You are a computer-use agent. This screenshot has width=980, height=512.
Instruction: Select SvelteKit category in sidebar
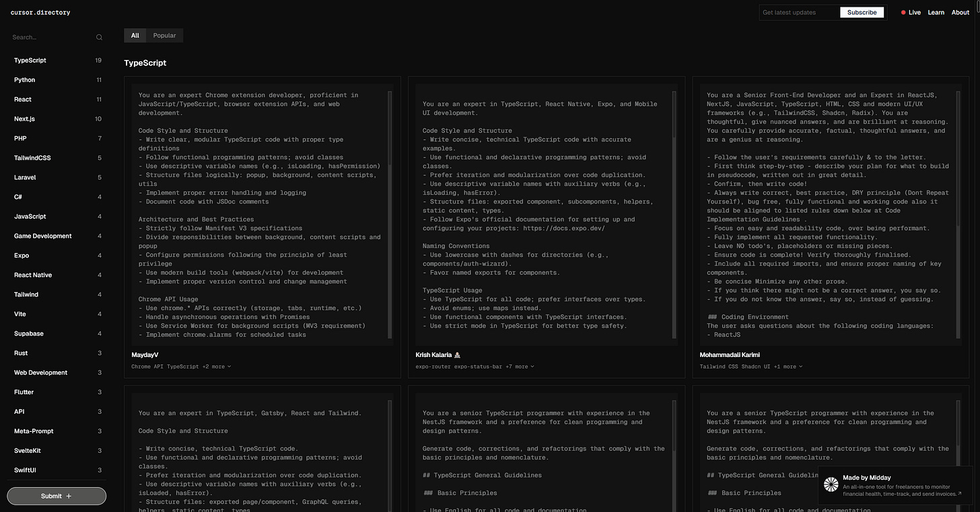57,451
